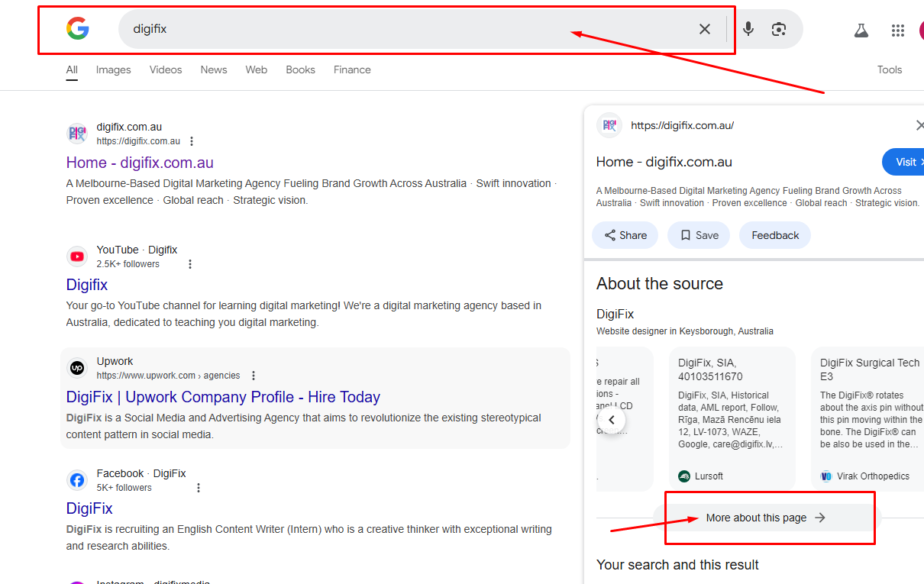Click the Lursoft source icon
Screen dimensions: 924x584
pyautogui.click(x=684, y=476)
